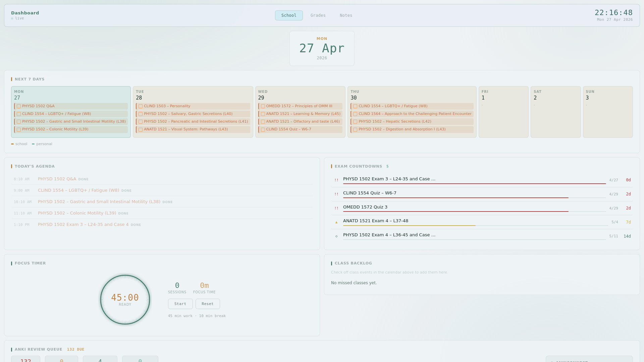Open OMEDD 1572 Quiz 3 countdown

coord(482,208)
